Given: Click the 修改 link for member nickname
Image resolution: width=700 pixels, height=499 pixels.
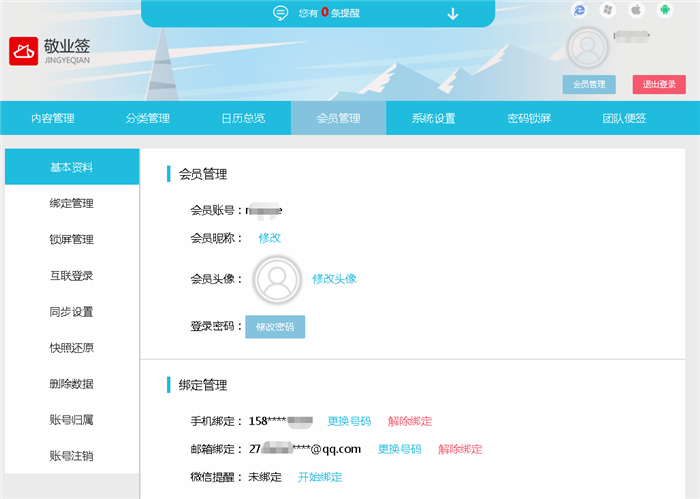Looking at the screenshot, I should (269, 238).
